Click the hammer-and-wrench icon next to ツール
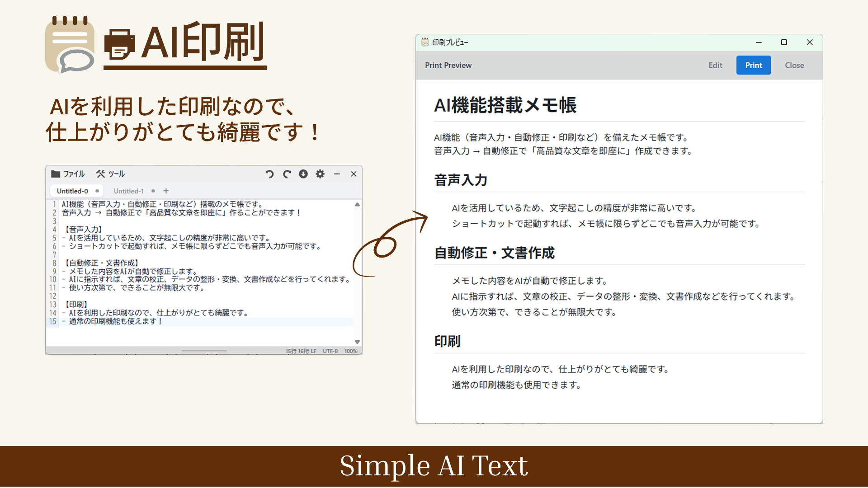 [99, 174]
